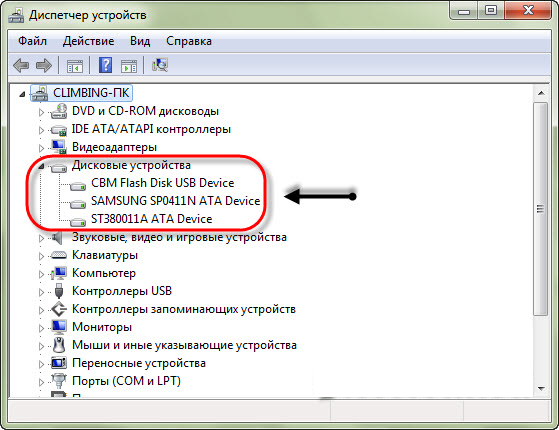Select ST380011A ATA Device entry
This screenshot has height=430, width=559.
tap(152, 219)
